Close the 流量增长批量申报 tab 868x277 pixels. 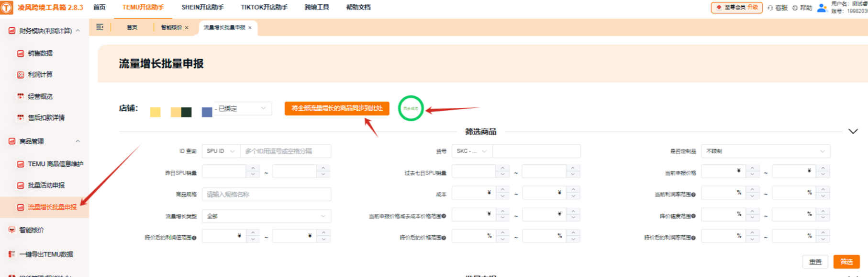tap(250, 28)
